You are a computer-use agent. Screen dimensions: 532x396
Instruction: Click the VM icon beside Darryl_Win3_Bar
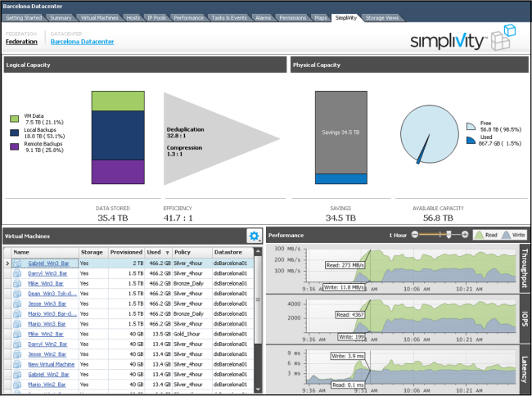pyautogui.click(x=17, y=273)
